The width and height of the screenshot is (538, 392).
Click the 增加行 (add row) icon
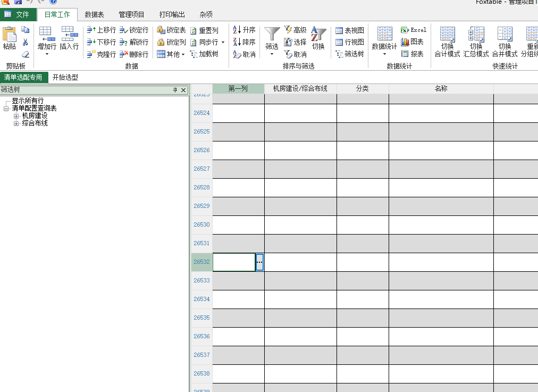(x=47, y=34)
